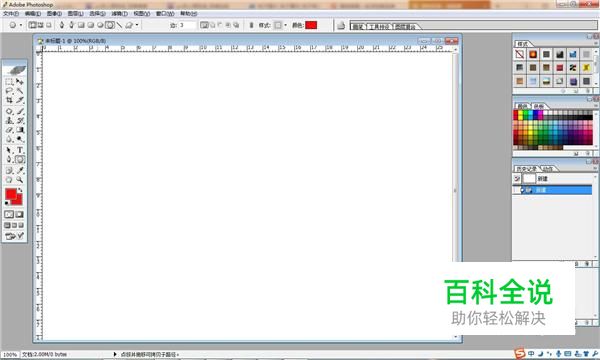Image resolution: width=600 pixels, height=360 pixels.
Task: Select the Zoom magnifier tool
Action: [x=20, y=180]
